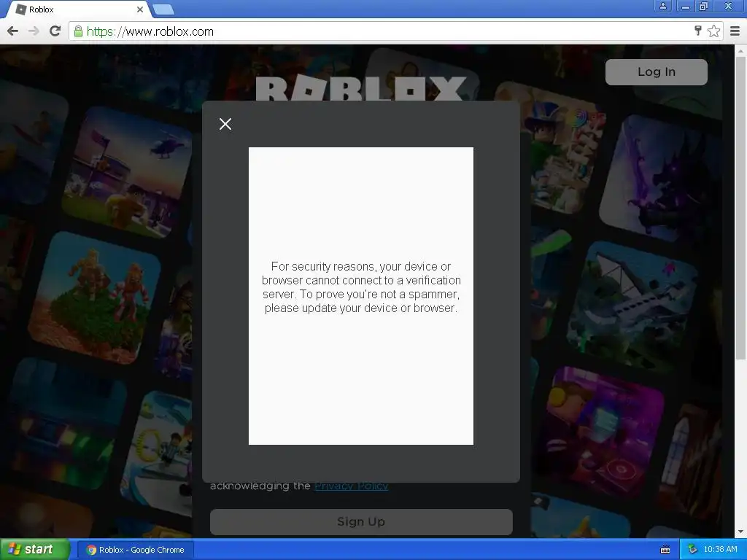The height and width of the screenshot is (560, 747).
Task: Click the taskbar clock showing 10:38 AM
Action: [x=720, y=550]
